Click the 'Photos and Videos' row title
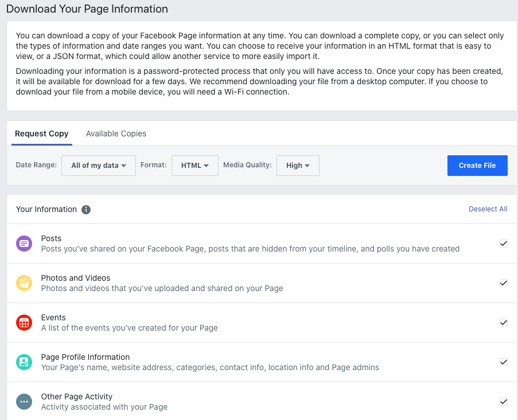Image resolution: width=518 pixels, height=420 pixels. 76,278
